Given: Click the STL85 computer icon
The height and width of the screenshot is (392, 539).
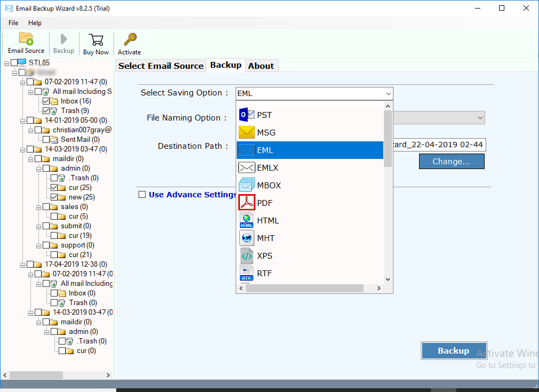Looking at the screenshot, I should 22,62.
